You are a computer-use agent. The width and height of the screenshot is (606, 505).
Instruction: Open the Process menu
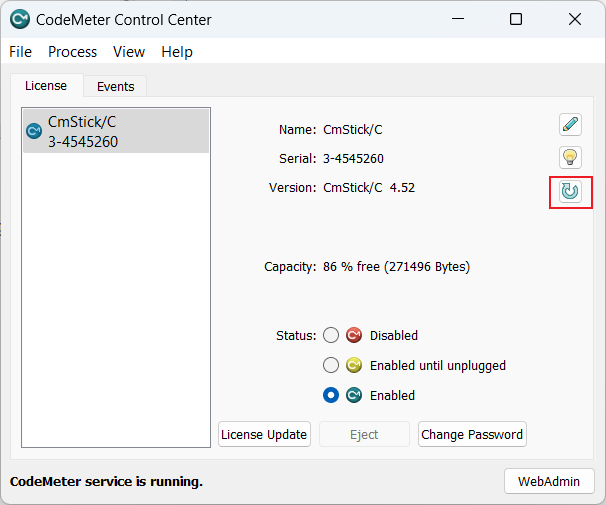click(72, 52)
